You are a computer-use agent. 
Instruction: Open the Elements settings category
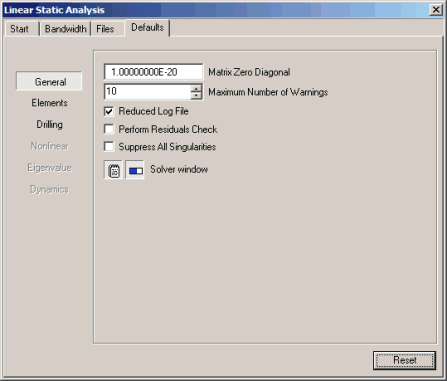pyautogui.click(x=49, y=103)
